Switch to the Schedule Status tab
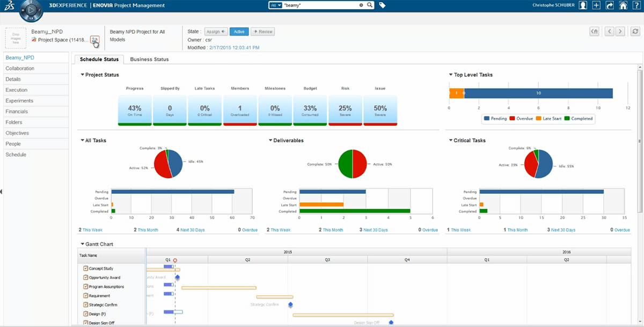Image resolution: width=644 pixels, height=327 pixels. [99, 59]
